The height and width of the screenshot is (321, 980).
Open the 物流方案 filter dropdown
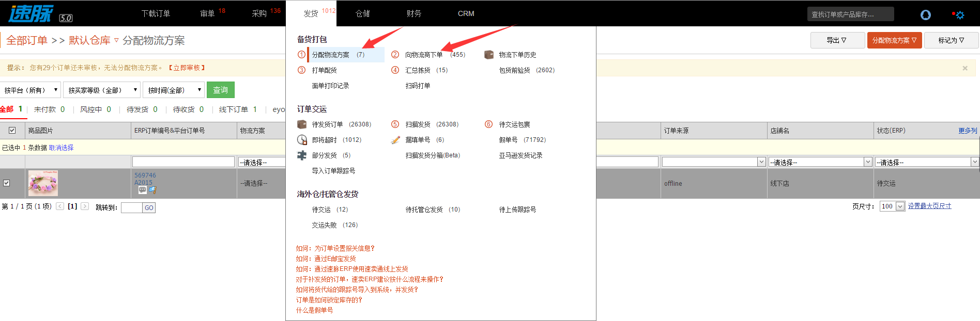pos(262,162)
